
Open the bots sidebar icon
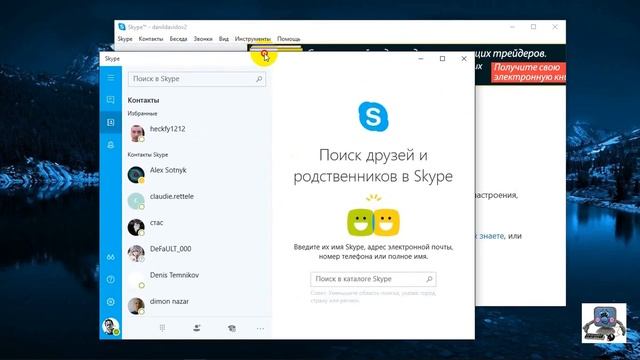coord(111,145)
